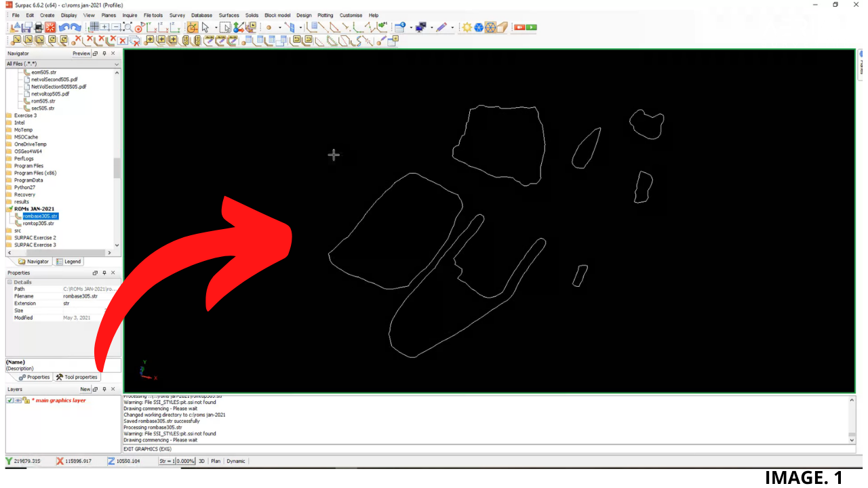Toggle visibility eye of main graphics layer

[18, 401]
